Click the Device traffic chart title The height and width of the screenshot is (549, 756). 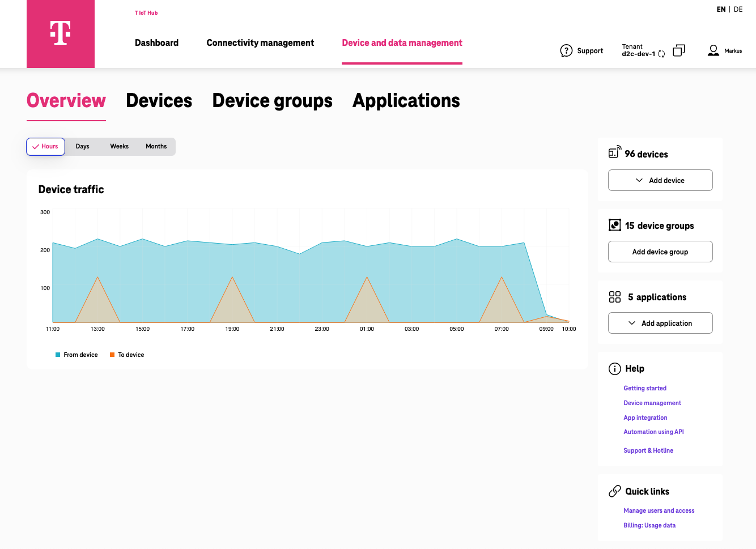(71, 189)
